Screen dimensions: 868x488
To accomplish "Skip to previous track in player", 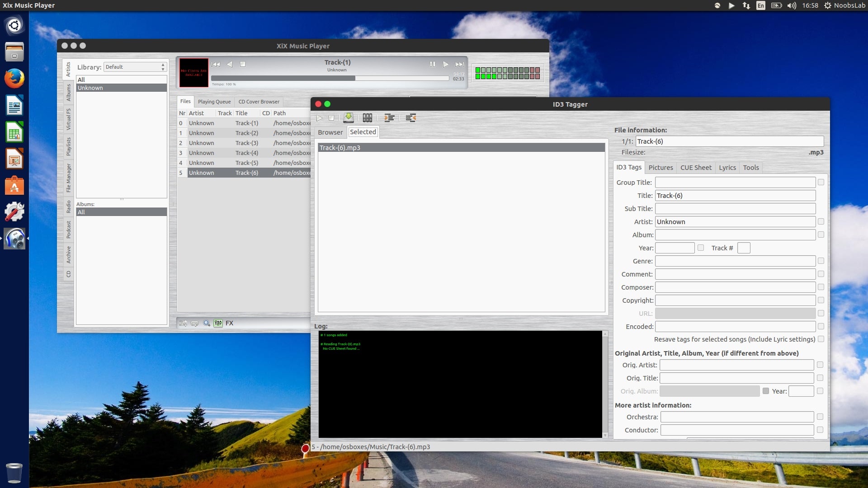I will tap(216, 64).
